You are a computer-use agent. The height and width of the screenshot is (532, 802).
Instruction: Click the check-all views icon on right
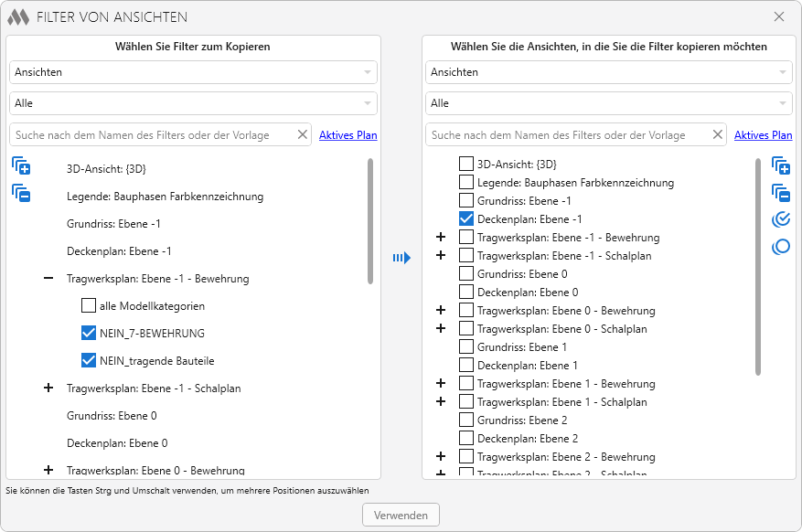(x=780, y=219)
